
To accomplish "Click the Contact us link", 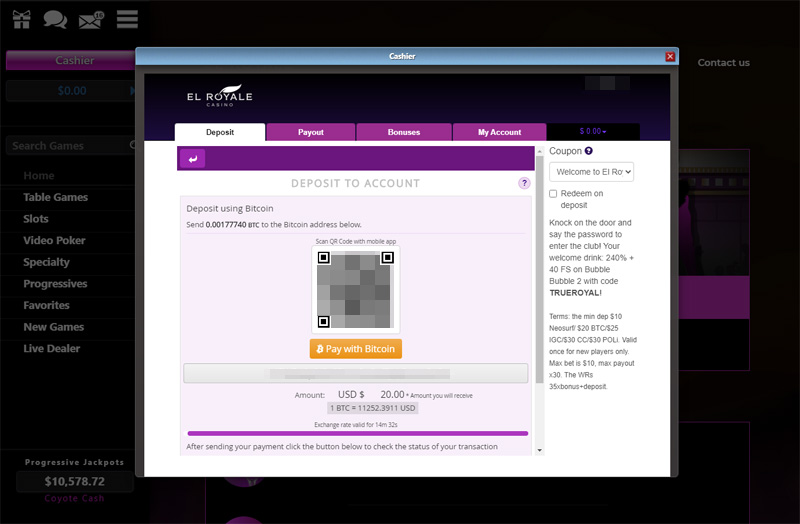I will pyautogui.click(x=723, y=63).
